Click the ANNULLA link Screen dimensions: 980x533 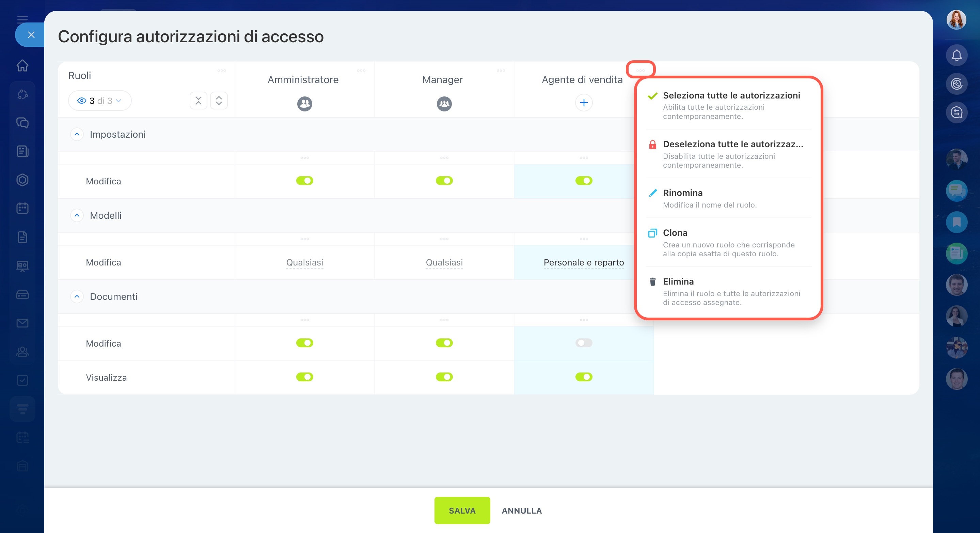tap(522, 511)
